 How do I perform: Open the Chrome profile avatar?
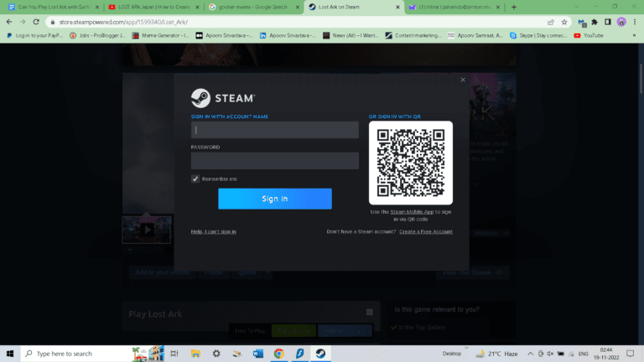pos(621,22)
